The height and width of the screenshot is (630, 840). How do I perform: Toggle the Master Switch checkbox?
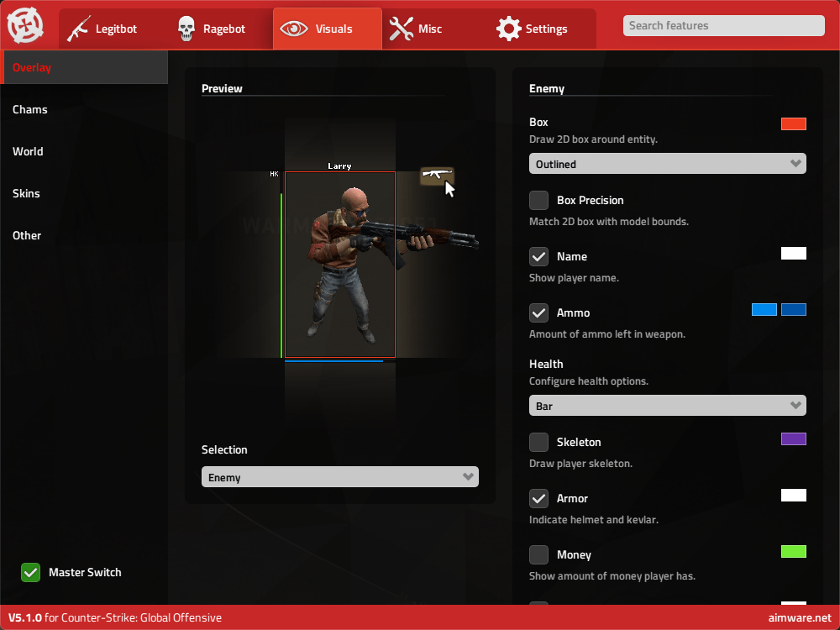(x=30, y=572)
